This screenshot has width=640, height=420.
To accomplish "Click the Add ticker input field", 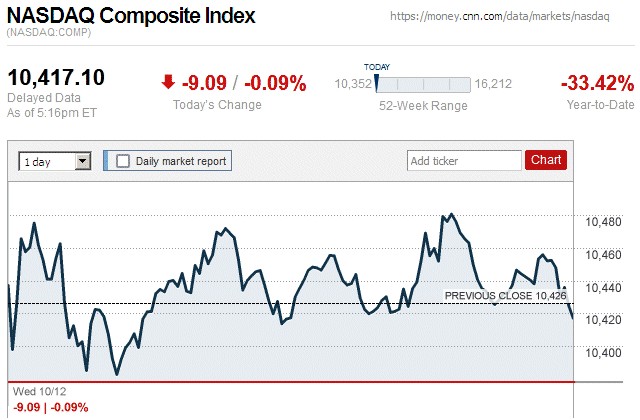I will 464,160.
